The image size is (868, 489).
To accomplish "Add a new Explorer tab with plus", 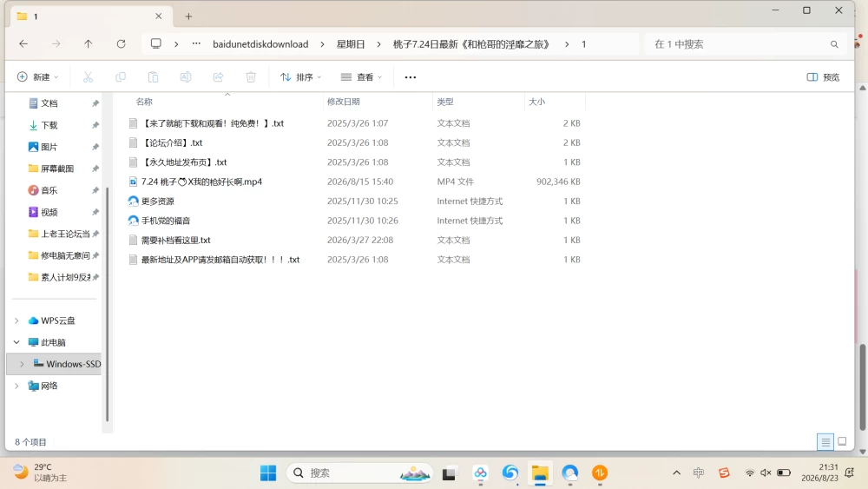I will point(188,17).
